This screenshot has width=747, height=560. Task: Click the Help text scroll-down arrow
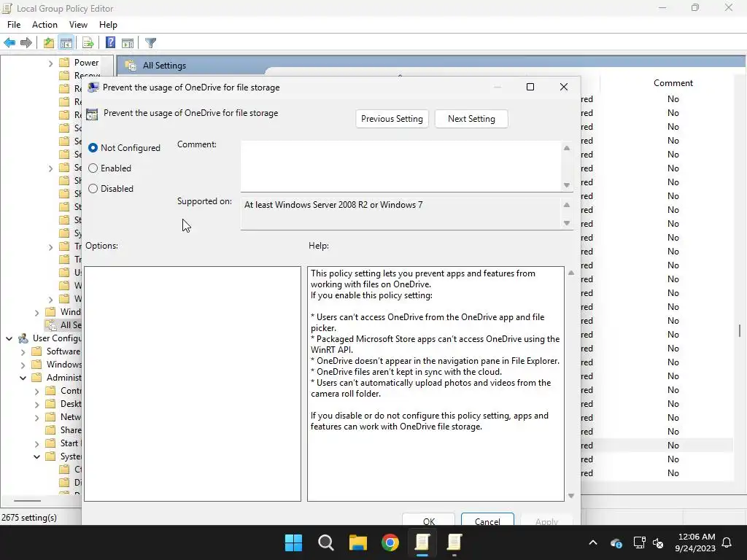point(570,496)
